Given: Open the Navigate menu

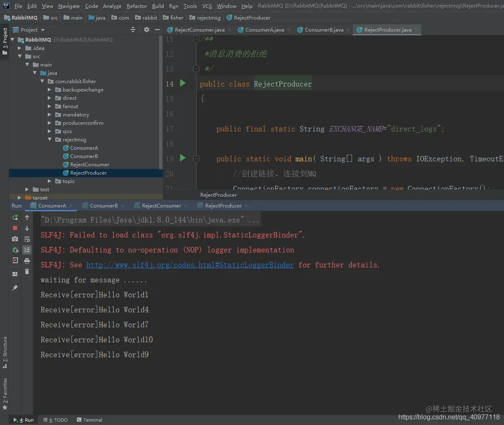Looking at the screenshot, I should click(x=69, y=6).
